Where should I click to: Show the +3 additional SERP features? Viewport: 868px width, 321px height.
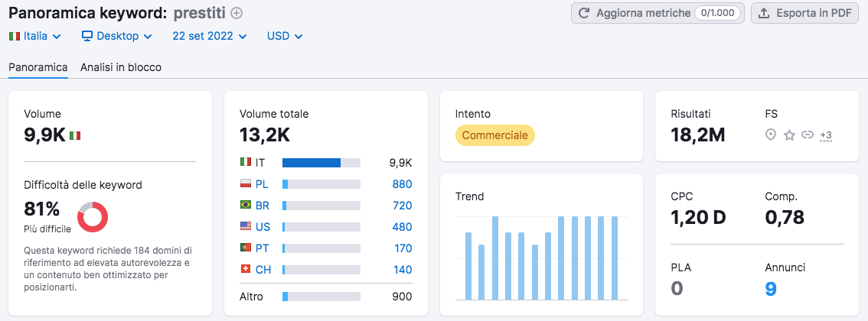point(825,135)
